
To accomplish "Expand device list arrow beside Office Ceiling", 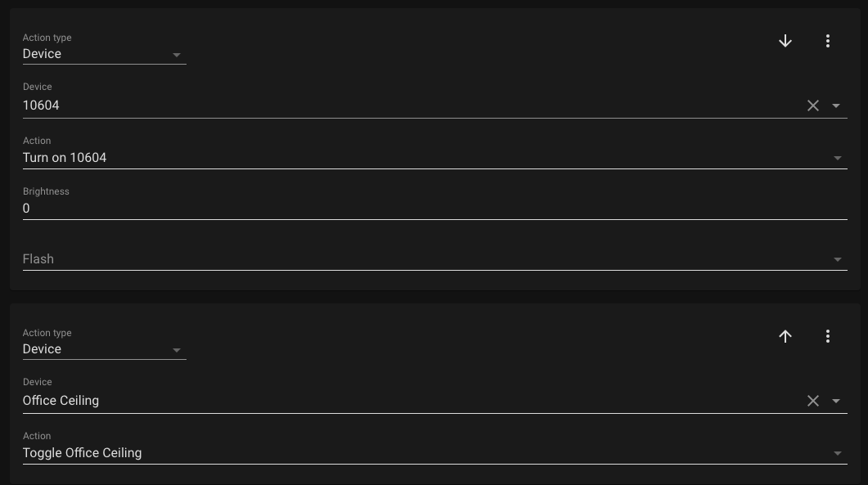I will point(836,401).
